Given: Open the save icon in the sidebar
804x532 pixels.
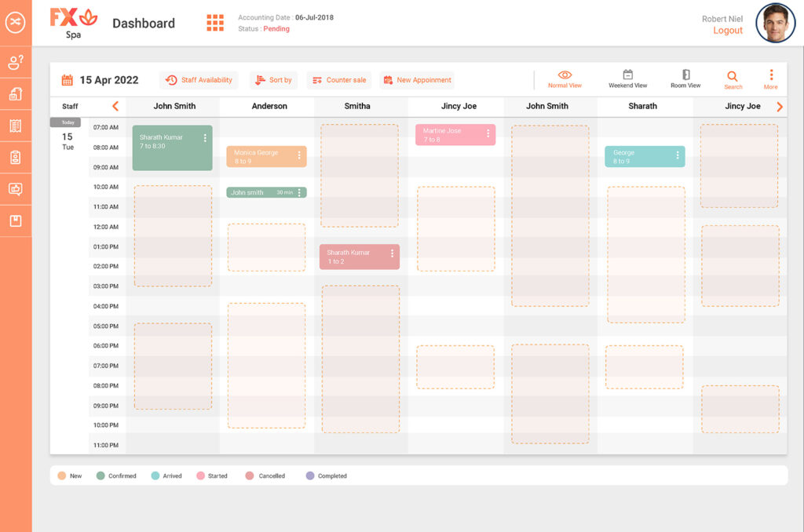Looking at the screenshot, I should (16, 220).
